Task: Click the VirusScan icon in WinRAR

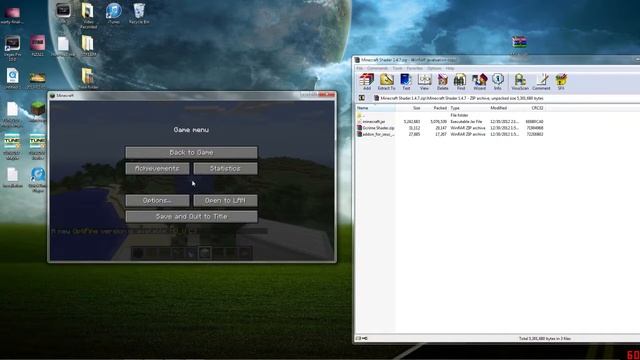Action: [x=520, y=82]
